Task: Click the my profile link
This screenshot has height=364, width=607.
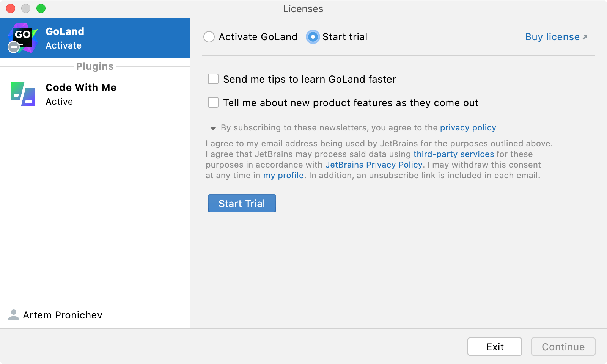Action: 283,175
